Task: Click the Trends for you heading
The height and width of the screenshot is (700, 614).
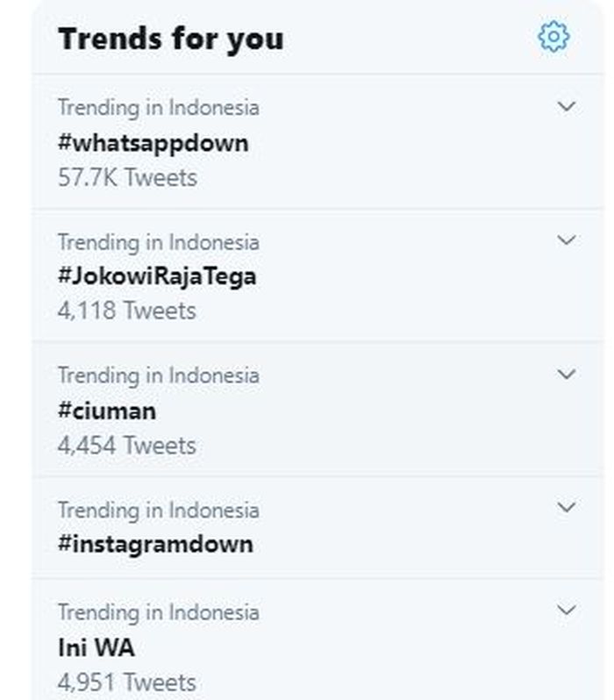Action: point(170,39)
